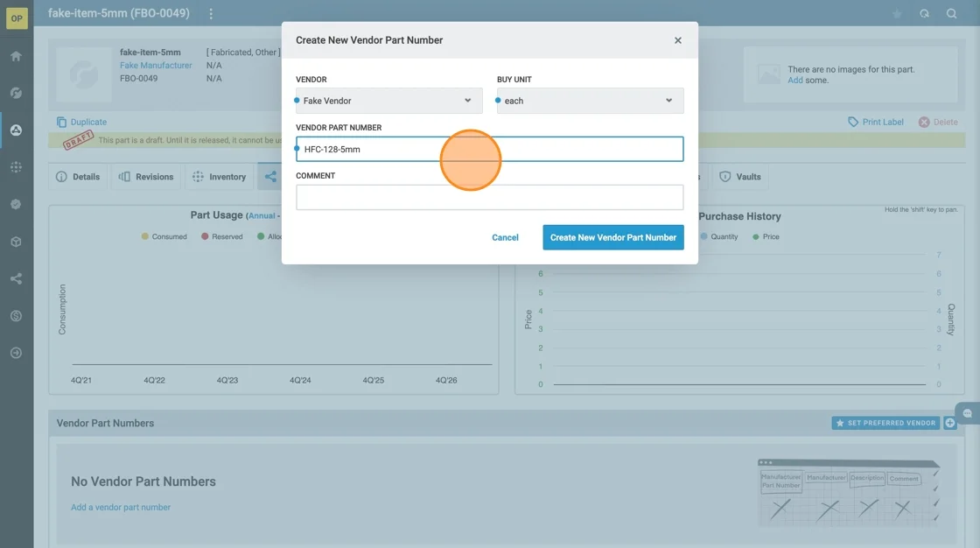Click the Comment text field
The image size is (980, 548).
click(490, 198)
